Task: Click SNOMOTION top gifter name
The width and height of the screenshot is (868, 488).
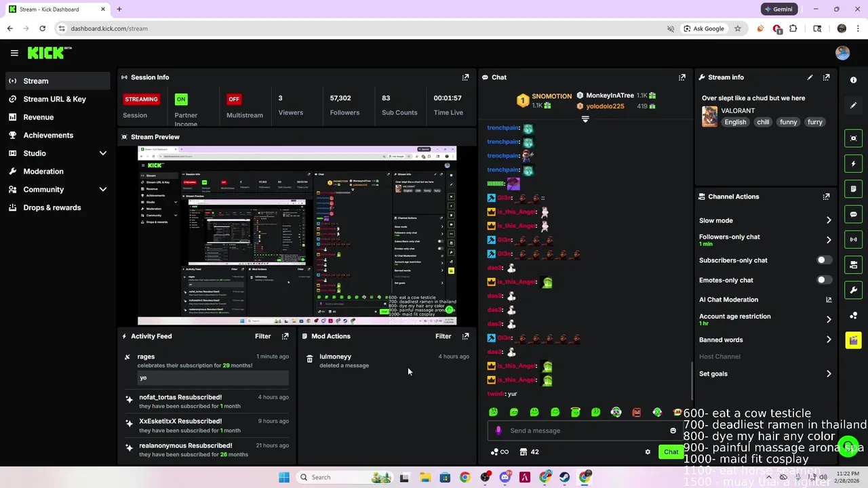Action: coord(551,96)
